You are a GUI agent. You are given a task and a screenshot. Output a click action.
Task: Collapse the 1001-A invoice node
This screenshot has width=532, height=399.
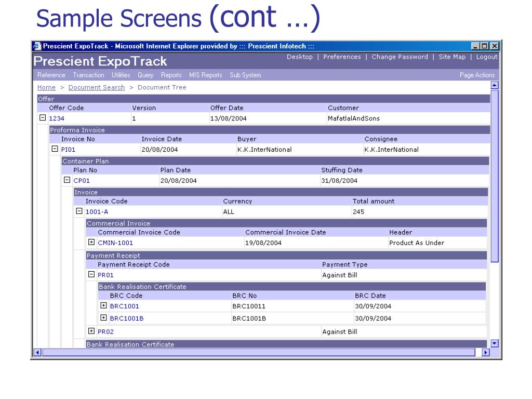coord(79,211)
